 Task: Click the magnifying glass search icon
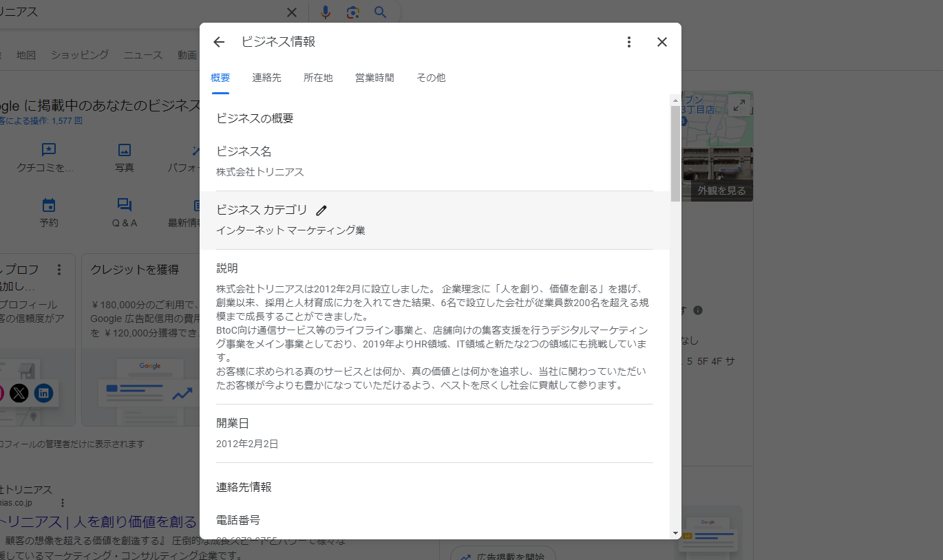(381, 12)
